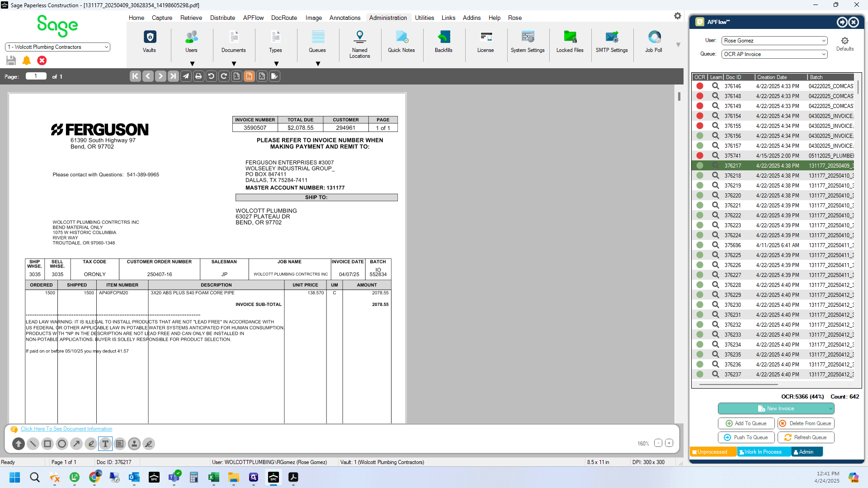Screen dimensions: 868x488
Task: Open the settings gear above the ribbon
Action: [x=677, y=16]
